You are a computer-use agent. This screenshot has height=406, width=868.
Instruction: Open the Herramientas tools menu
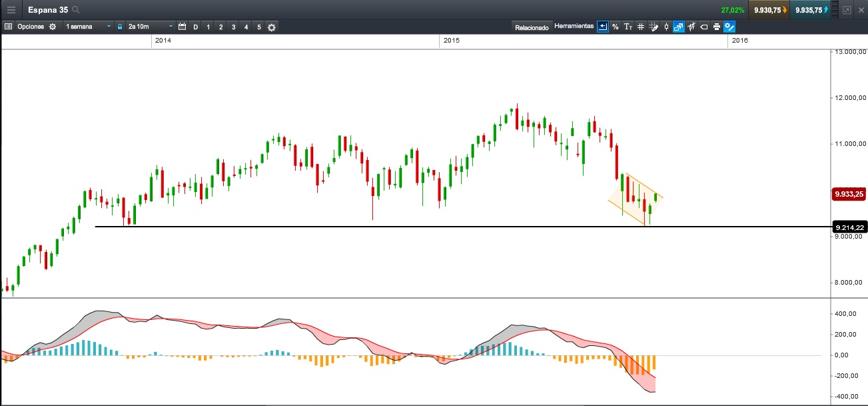tap(574, 27)
